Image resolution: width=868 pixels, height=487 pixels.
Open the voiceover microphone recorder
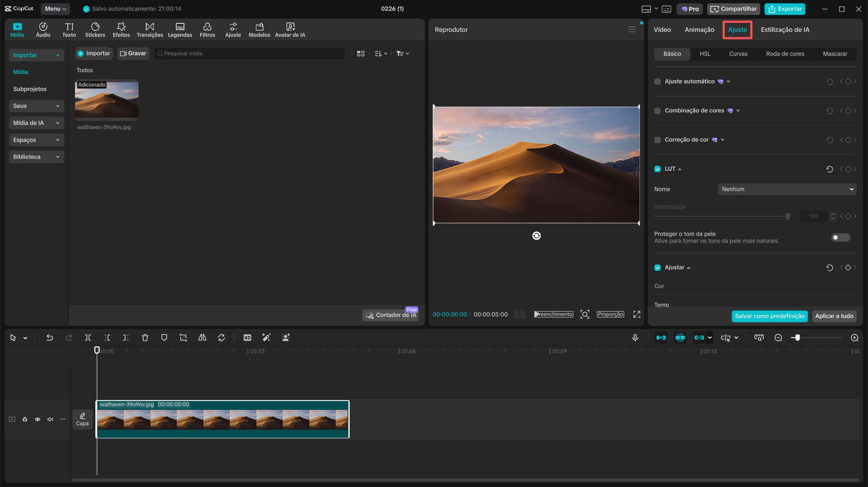click(635, 337)
